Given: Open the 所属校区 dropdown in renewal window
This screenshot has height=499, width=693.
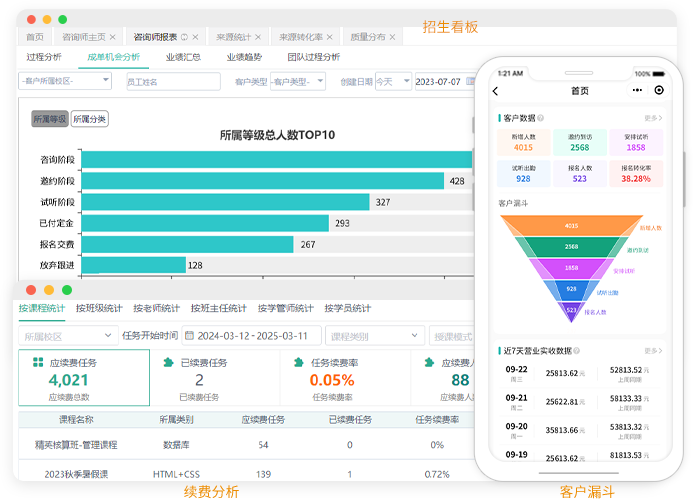Looking at the screenshot, I should 68,336.
